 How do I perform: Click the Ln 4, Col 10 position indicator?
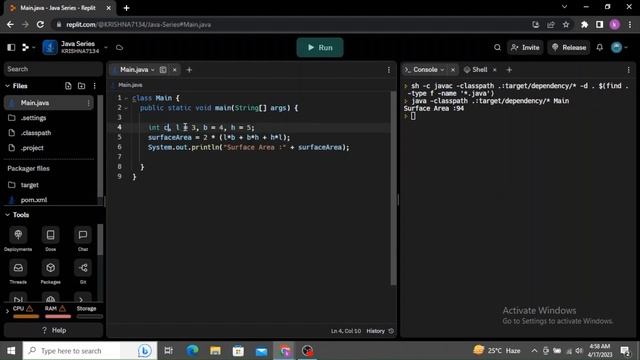point(346,331)
